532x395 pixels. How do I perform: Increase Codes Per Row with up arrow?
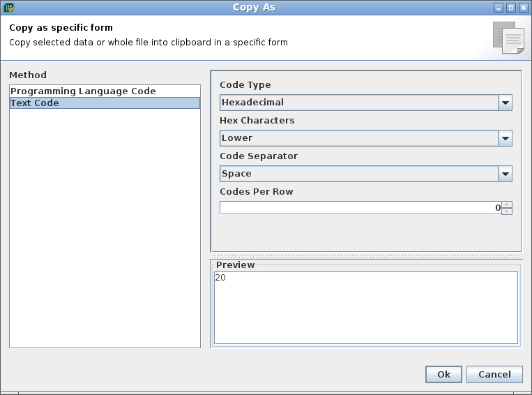pyautogui.click(x=507, y=204)
